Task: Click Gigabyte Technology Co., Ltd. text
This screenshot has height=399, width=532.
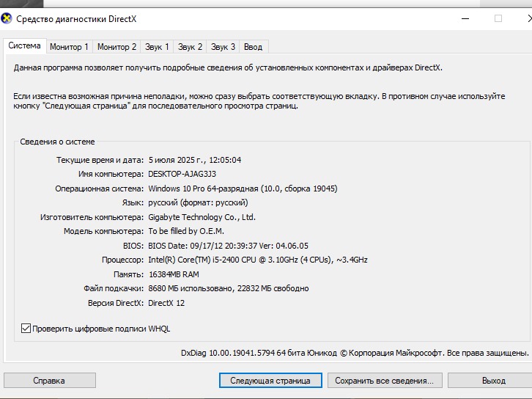Action: (x=202, y=217)
